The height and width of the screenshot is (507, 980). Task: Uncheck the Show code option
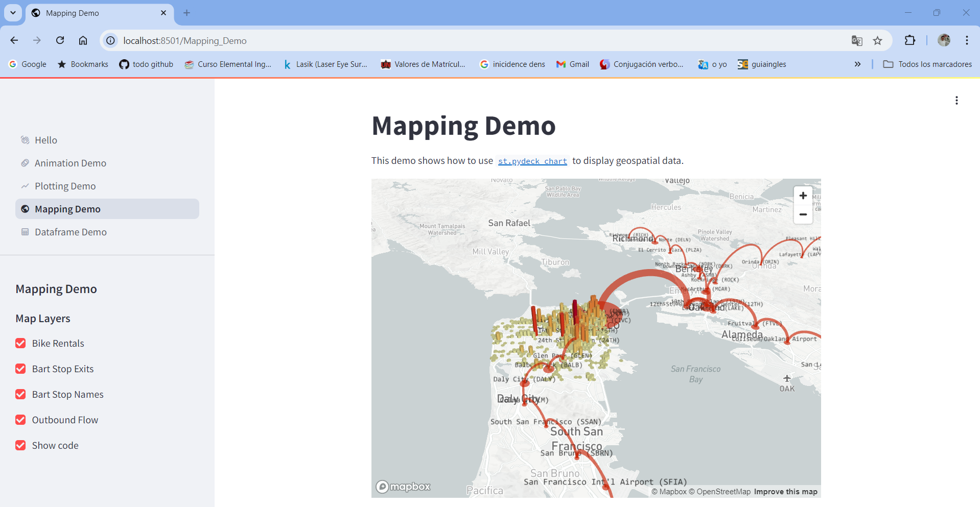tap(20, 445)
